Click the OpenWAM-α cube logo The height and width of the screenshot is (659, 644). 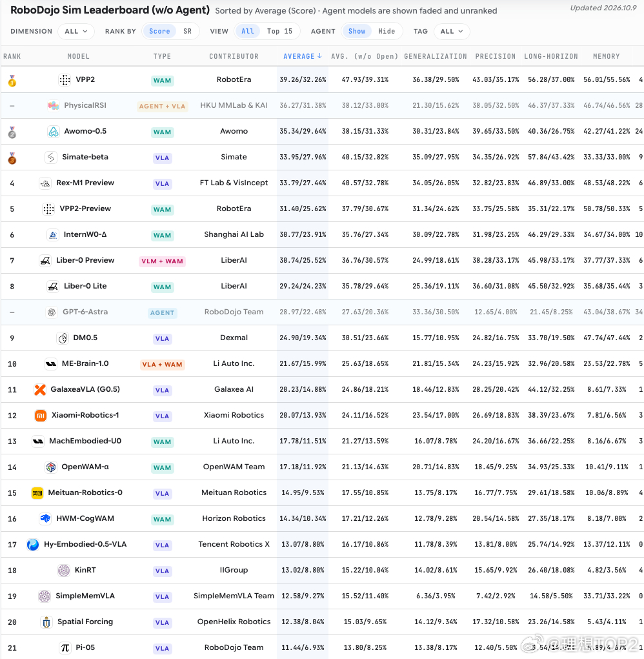click(x=51, y=467)
